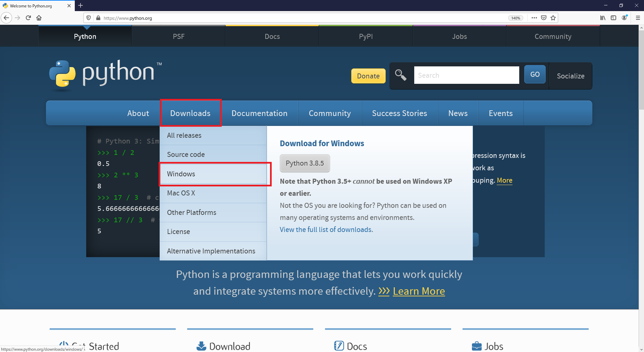Open the Library icon in the toolbar
This screenshot has height=352, width=644.
click(x=603, y=18)
